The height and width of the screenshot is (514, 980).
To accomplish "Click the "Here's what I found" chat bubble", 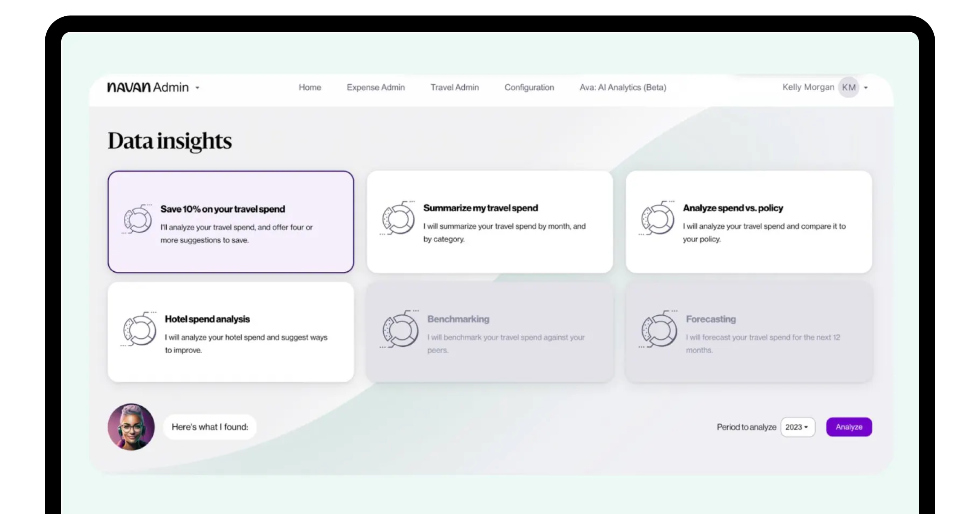I will (x=210, y=427).
